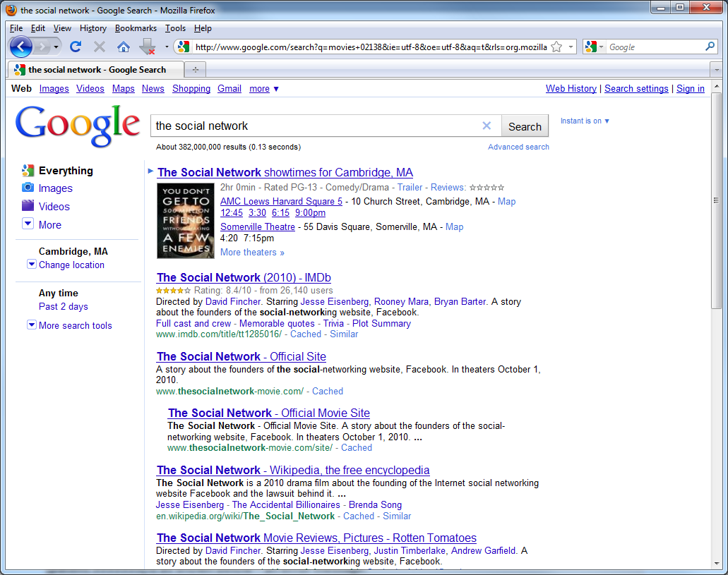
Task: Click in the address bar URL field
Action: tap(371, 47)
